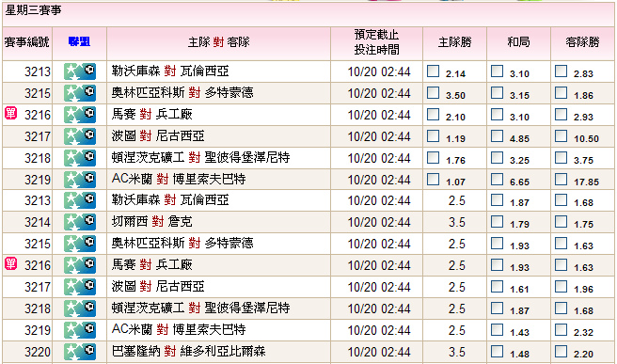Tick the 2.14 home win checkbox
Screen dimensions: 617x364
(x=434, y=71)
